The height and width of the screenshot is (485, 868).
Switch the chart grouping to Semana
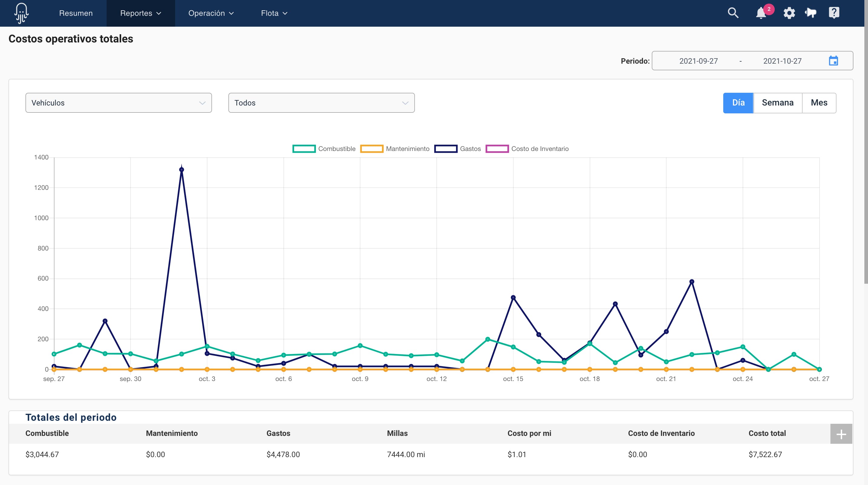pyautogui.click(x=777, y=103)
